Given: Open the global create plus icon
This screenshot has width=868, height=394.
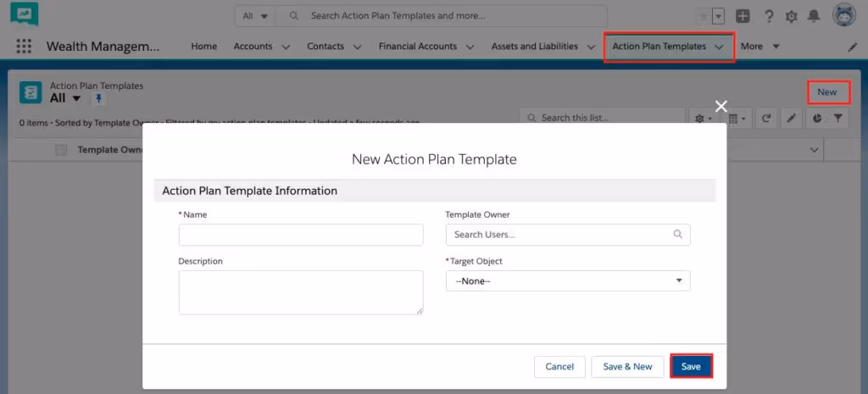Looking at the screenshot, I should click(743, 16).
